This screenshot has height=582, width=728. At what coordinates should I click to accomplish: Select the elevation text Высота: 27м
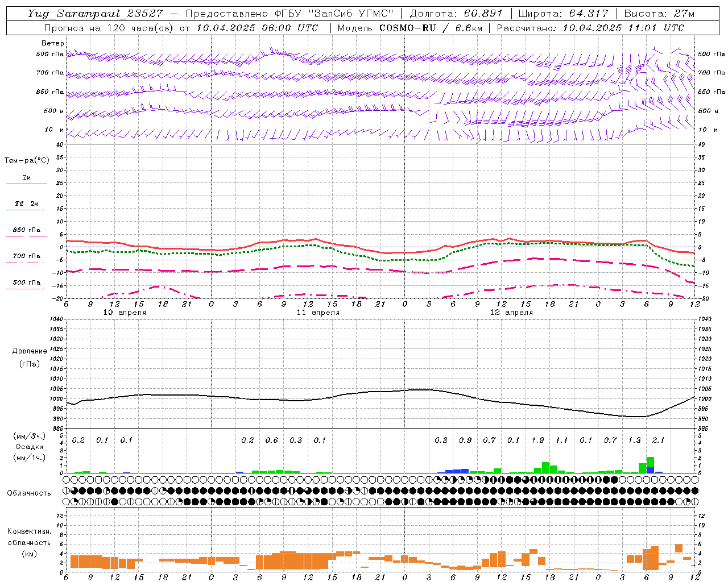coord(659,14)
